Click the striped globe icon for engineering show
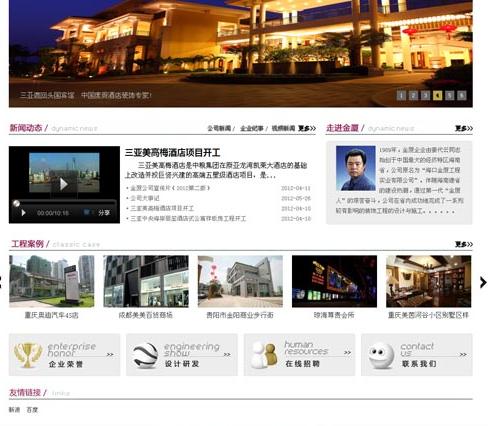The width and height of the screenshot is (488, 426). coord(145,355)
